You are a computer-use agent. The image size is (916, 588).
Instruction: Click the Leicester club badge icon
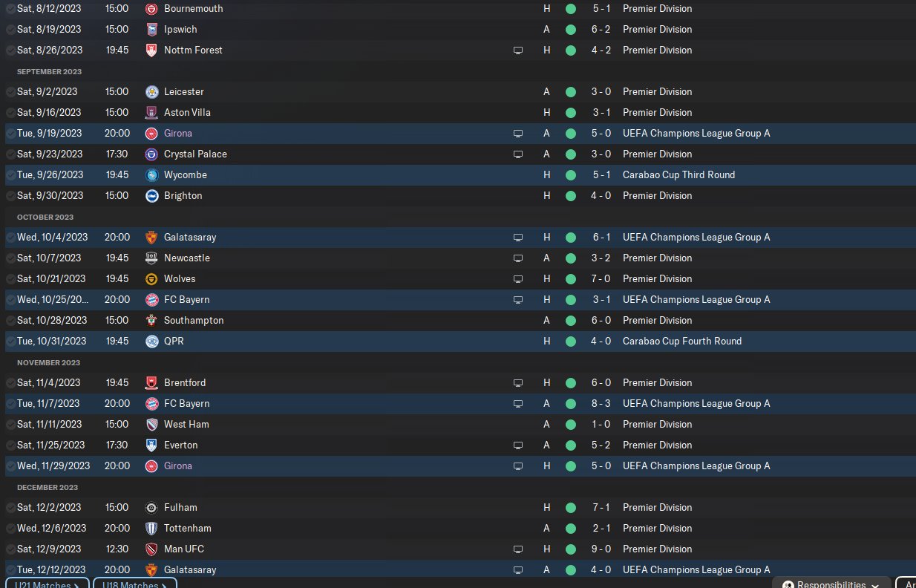click(x=152, y=92)
